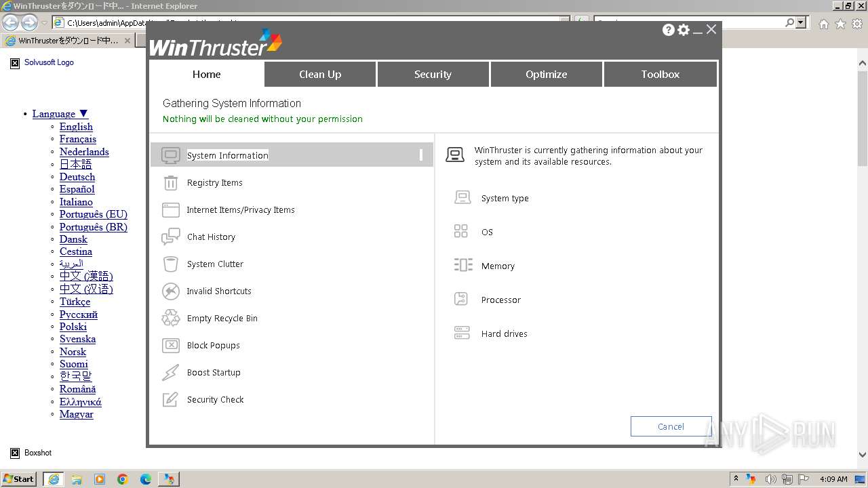Click the Chat History speech bubbles icon

[x=171, y=237]
